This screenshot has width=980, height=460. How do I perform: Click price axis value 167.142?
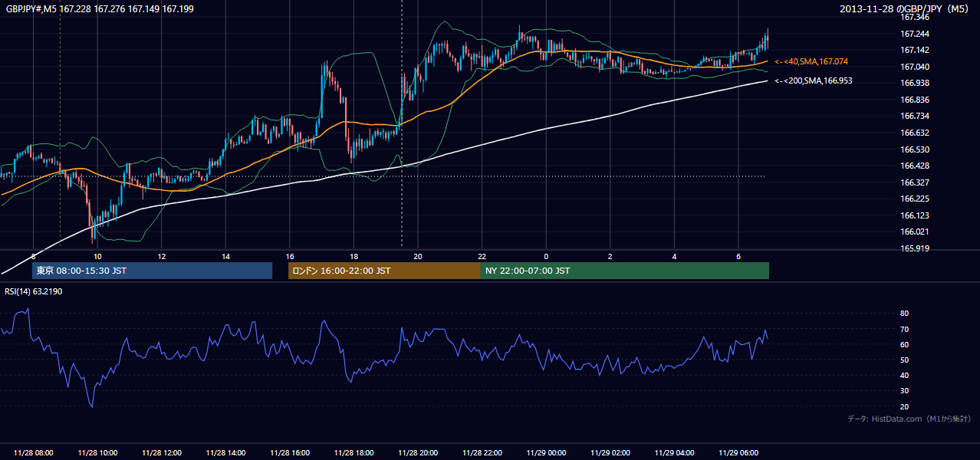point(915,50)
